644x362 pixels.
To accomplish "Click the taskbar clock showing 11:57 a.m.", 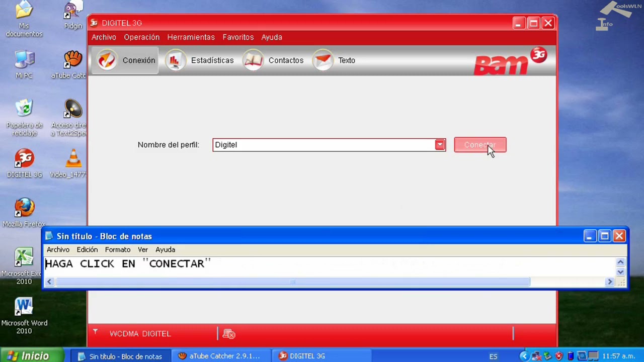I will (618, 356).
